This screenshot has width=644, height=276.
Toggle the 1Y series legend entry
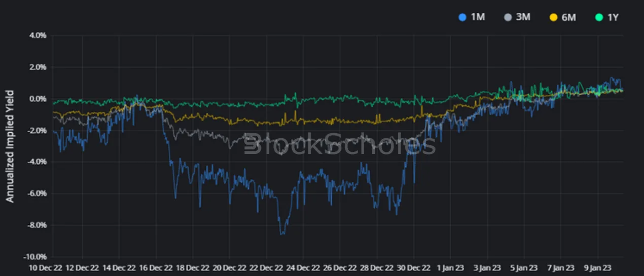pyautogui.click(x=606, y=17)
